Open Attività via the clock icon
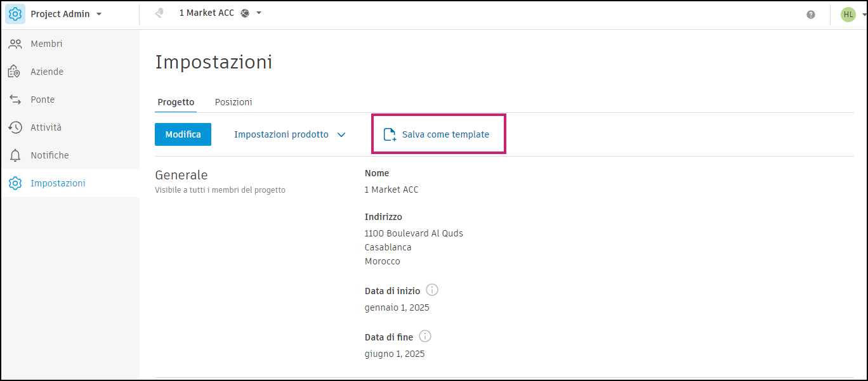 pyautogui.click(x=14, y=127)
